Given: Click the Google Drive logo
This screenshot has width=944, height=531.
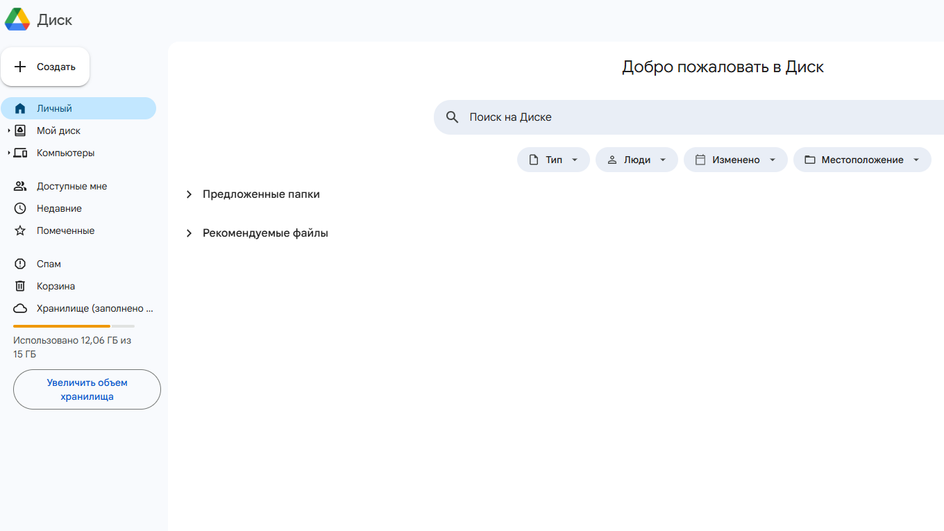Looking at the screenshot, I should (17, 19).
